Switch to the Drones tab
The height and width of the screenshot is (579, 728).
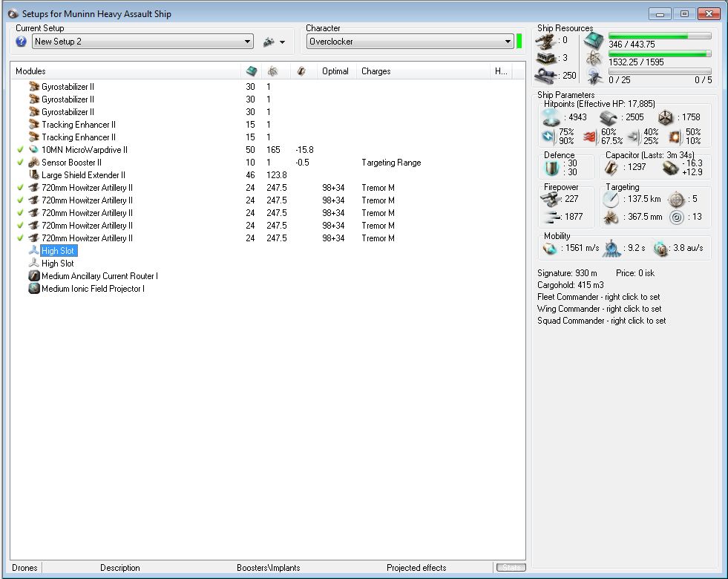tap(24, 568)
